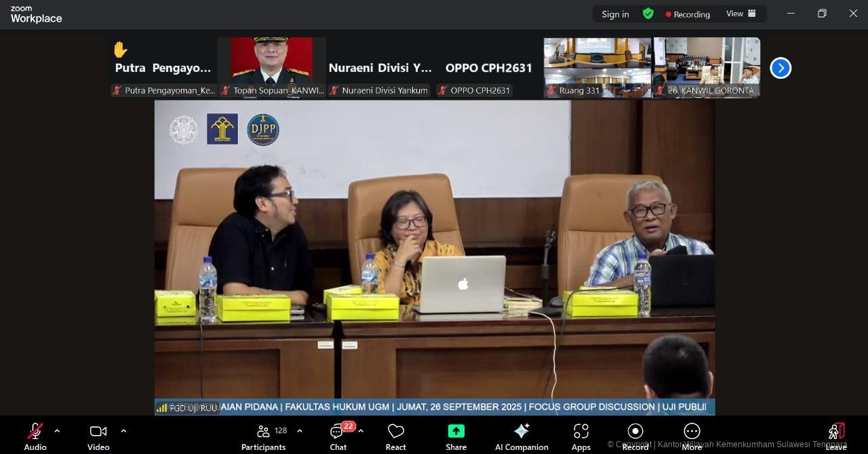
Task: Click the Sign in button
Action: [615, 14]
